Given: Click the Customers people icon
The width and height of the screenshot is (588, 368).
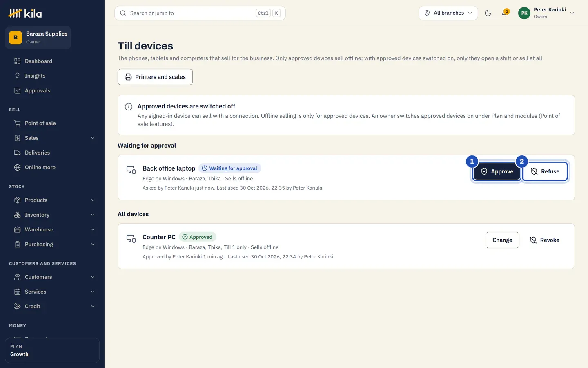Looking at the screenshot, I should click(17, 277).
